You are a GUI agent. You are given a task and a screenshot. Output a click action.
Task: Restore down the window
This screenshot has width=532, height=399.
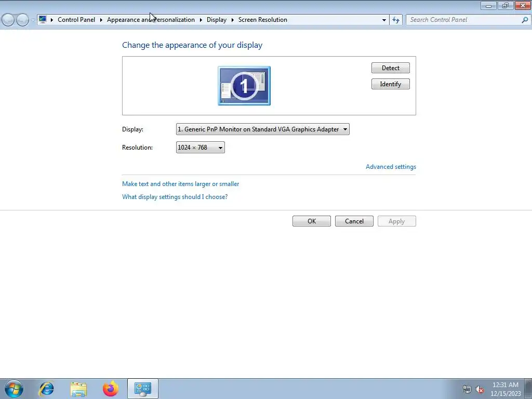point(506,5)
